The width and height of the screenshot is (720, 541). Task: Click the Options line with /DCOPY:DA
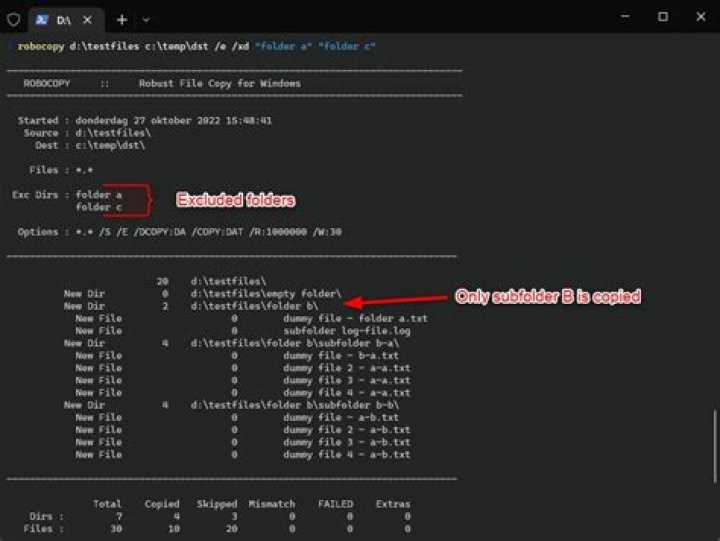[x=180, y=232]
